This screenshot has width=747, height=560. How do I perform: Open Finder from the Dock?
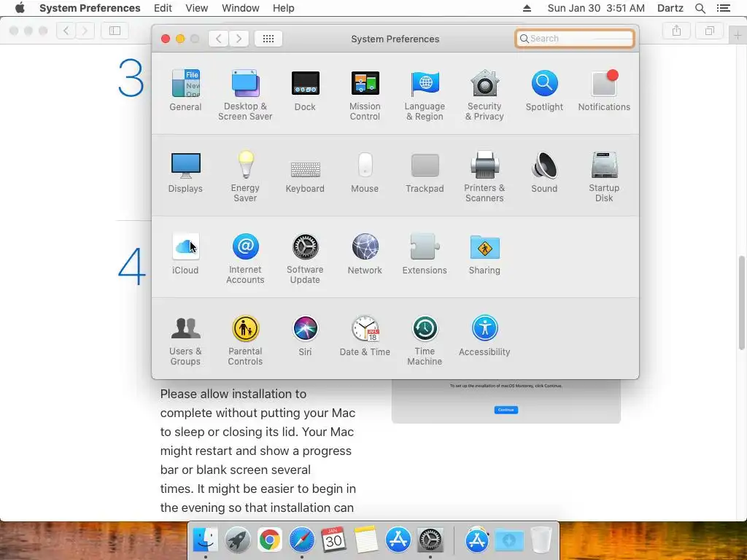(x=205, y=540)
